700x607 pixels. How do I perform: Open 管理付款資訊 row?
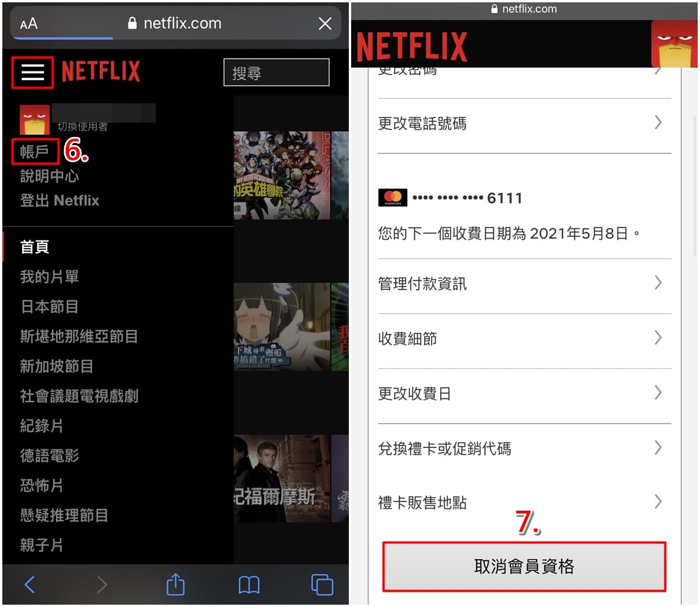[x=524, y=284]
